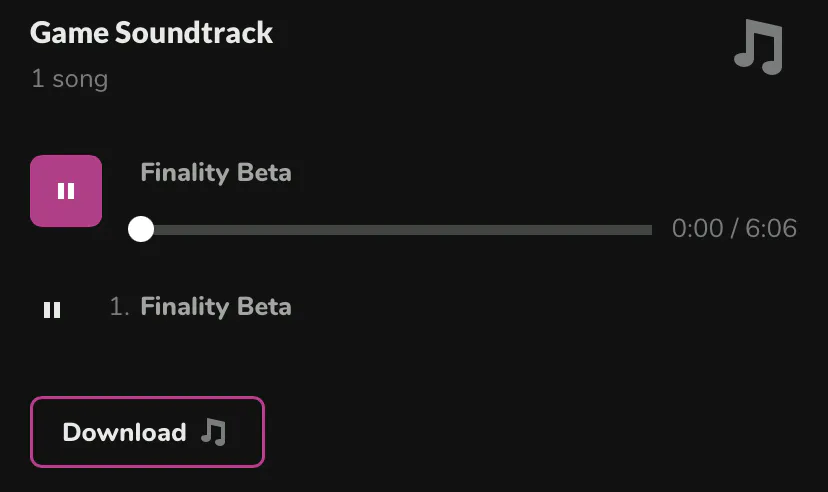Select Finality Beta in the track list
The width and height of the screenshot is (828, 492).
pos(215,306)
